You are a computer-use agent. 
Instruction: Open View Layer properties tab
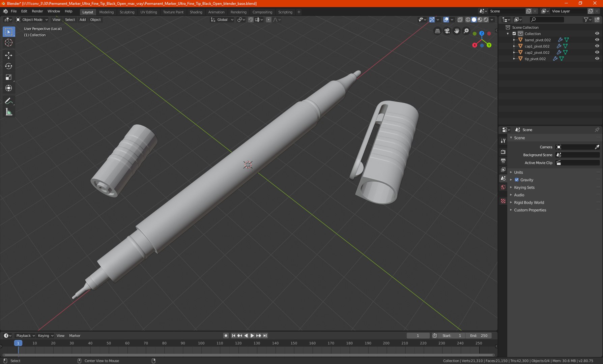(x=503, y=170)
